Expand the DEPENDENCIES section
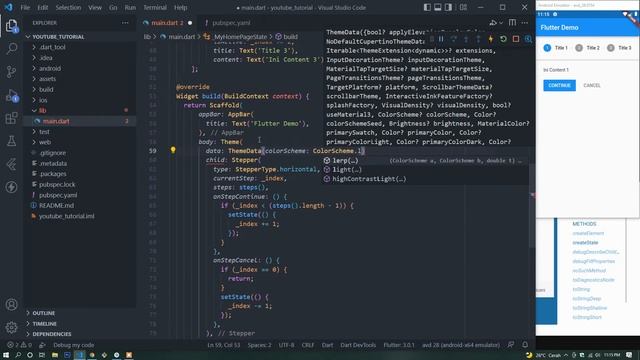 (x=52, y=334)
